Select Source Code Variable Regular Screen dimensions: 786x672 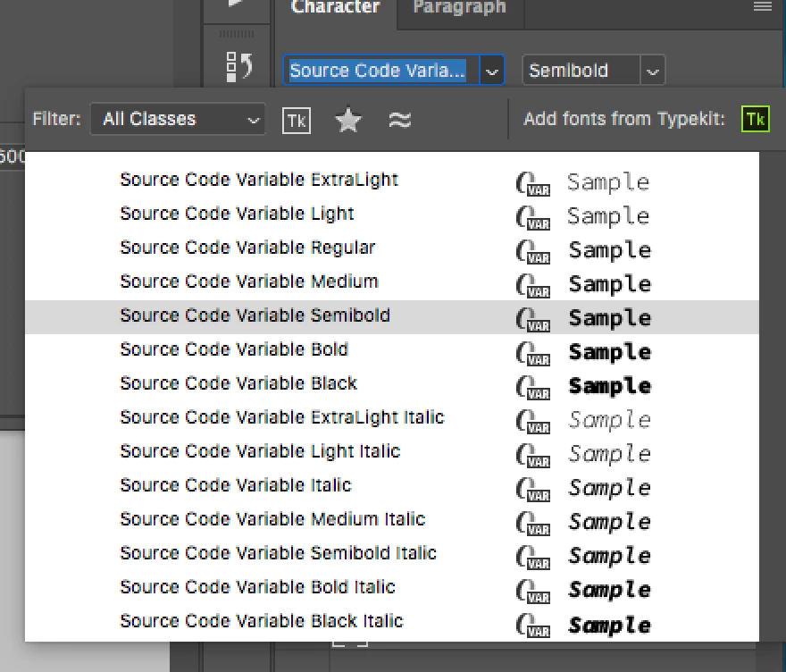pos(392,248)
